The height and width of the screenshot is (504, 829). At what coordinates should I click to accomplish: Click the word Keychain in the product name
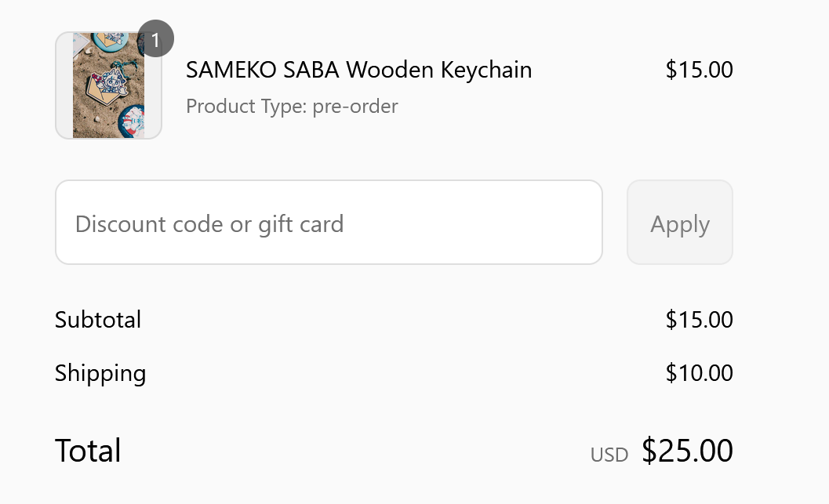486,71
